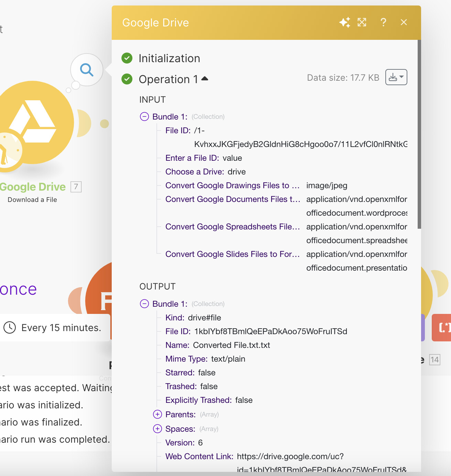The width and height of the screenshot is (451, 476).
Task: Click the Web Content Link label
Action: click(x=199, y=456)
